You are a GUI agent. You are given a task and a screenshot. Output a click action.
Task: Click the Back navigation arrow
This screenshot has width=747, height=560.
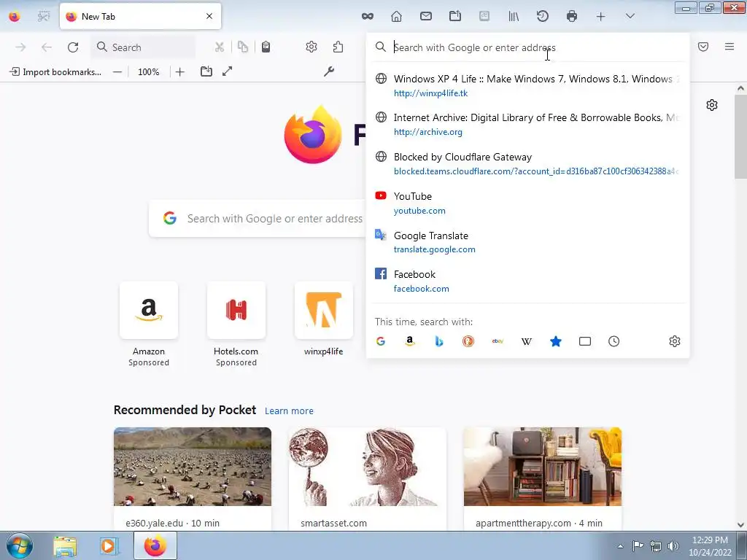(x=46, y=47)
